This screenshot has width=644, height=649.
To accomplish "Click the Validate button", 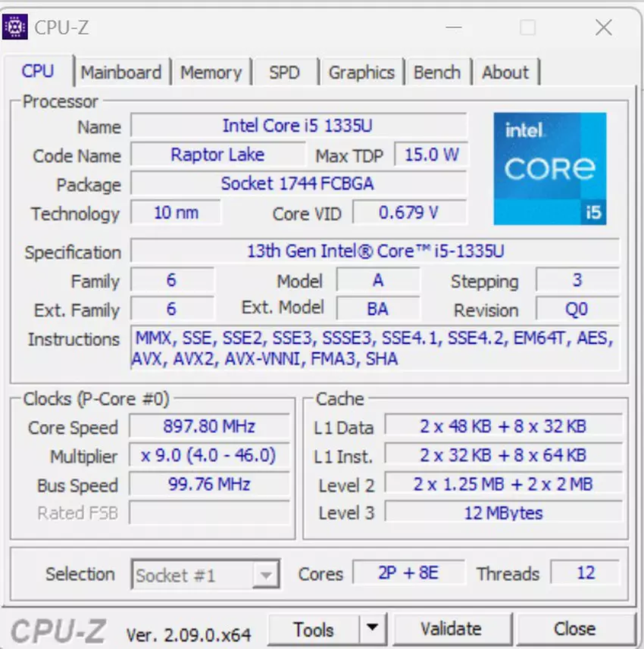I will coord(451,629).
